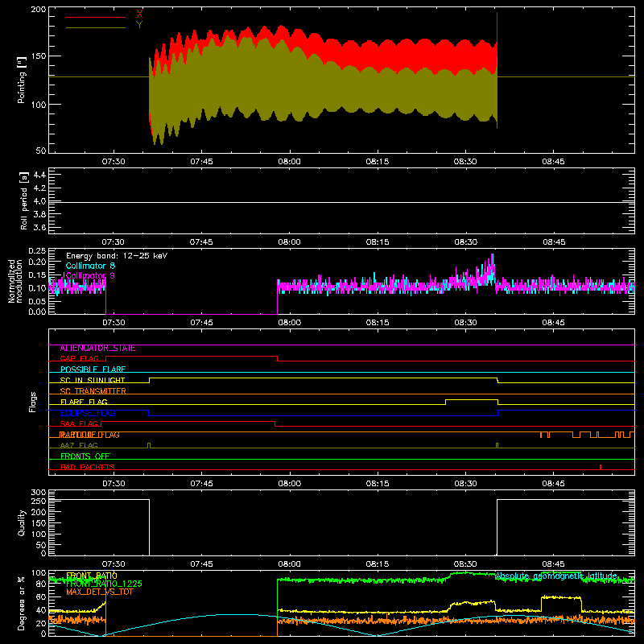The width and height of the screenshot is (644, 644).
Task: Click the Roll period axis title
Action: (24, 200)
